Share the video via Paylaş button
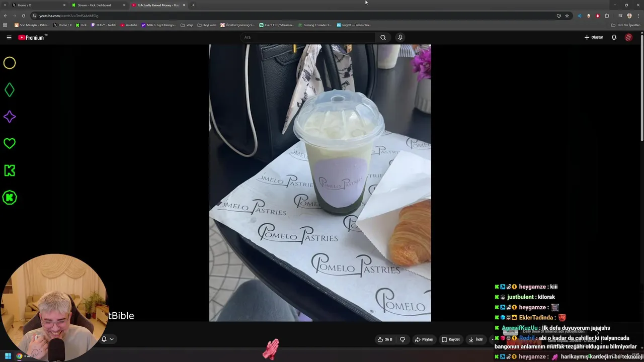The height and width of the screenshot is (362, 644). (x=424, y=339)
